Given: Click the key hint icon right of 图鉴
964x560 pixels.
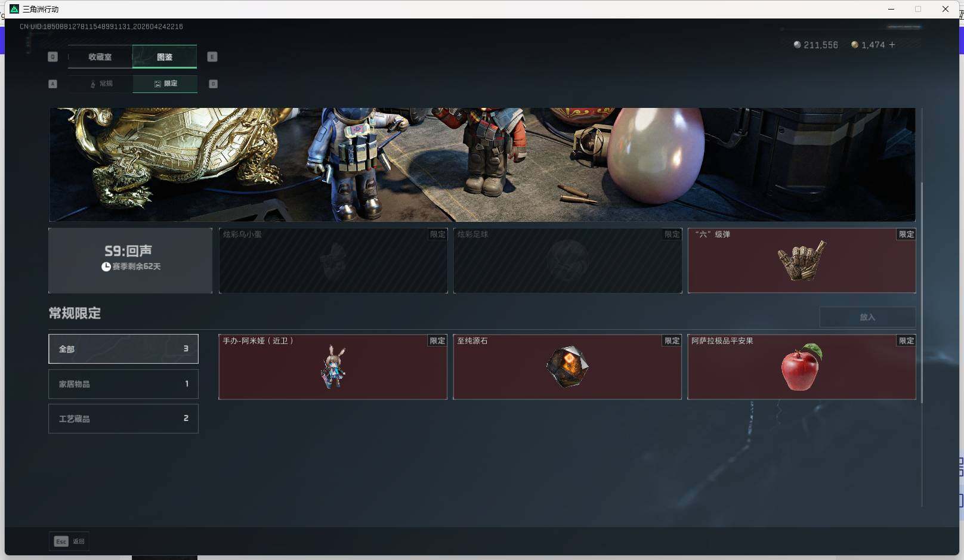Looking at the screenshot, I should 212,57.
